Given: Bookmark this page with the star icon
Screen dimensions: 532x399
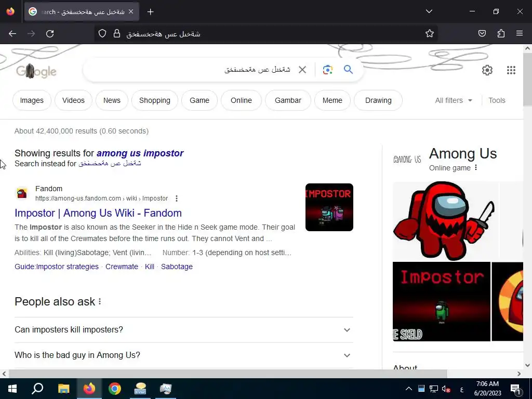Looking at the screenshot, I should pyautogui.click(x=430, y=34).
